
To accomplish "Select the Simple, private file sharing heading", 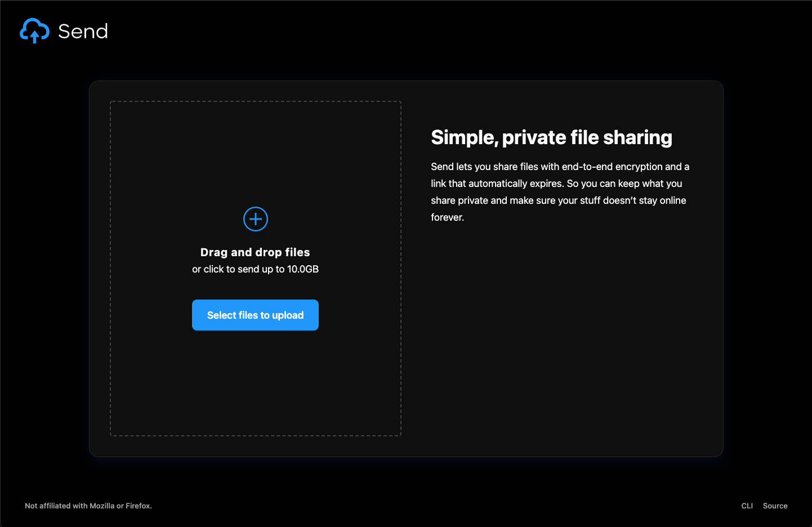I will pos(551,137).
